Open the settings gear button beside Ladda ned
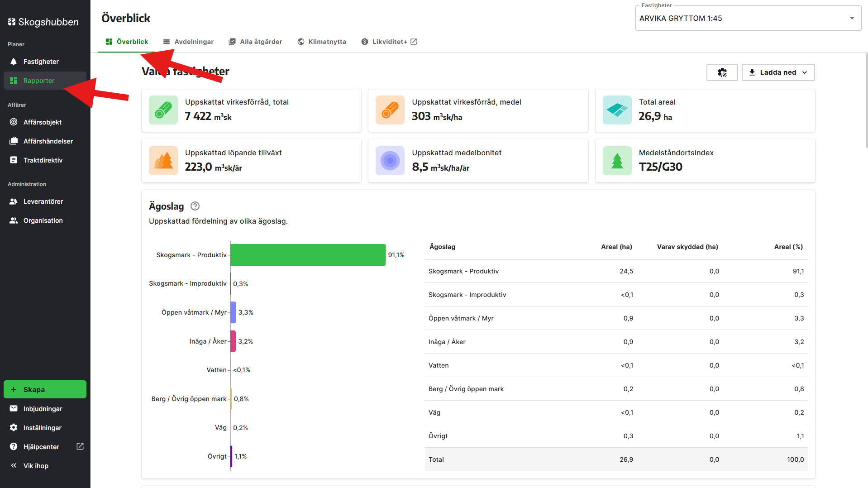The image size is (868, 488). pyautogui.click(x=722, y=72)
